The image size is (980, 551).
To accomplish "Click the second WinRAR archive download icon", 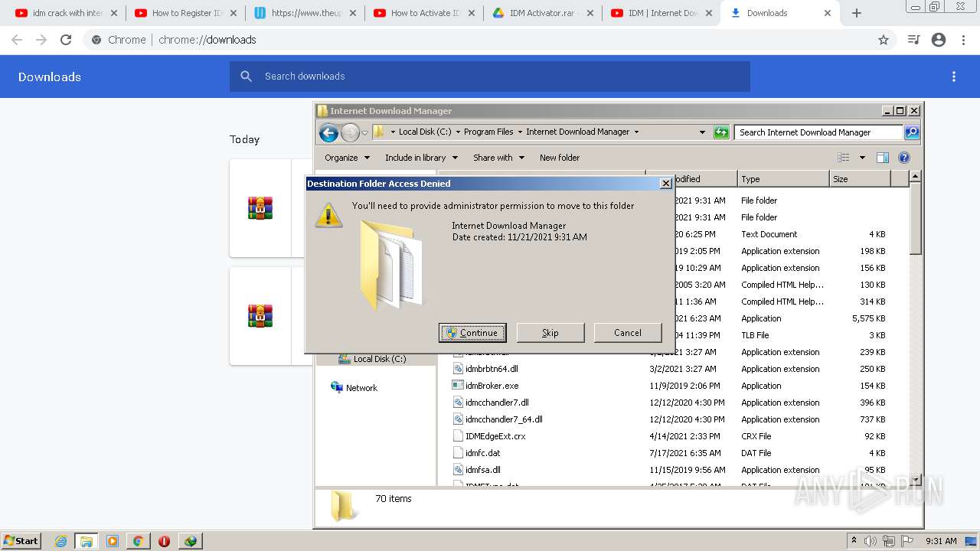I will [260, 316].
